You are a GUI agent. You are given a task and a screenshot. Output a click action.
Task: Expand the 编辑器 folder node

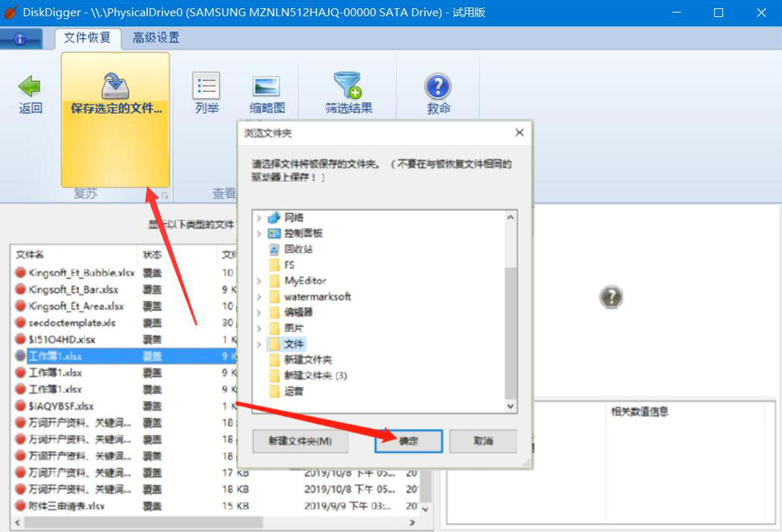pyautogui.click(x=259, y=313)
